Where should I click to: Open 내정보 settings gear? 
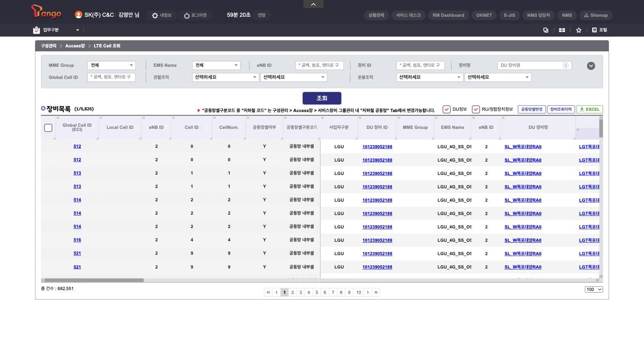(155, 16)
